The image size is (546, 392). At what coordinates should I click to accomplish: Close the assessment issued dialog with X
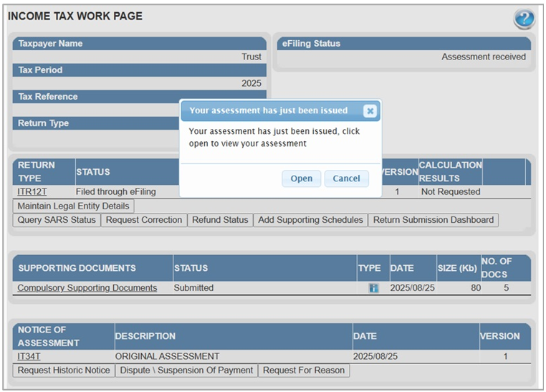[369, 111]
